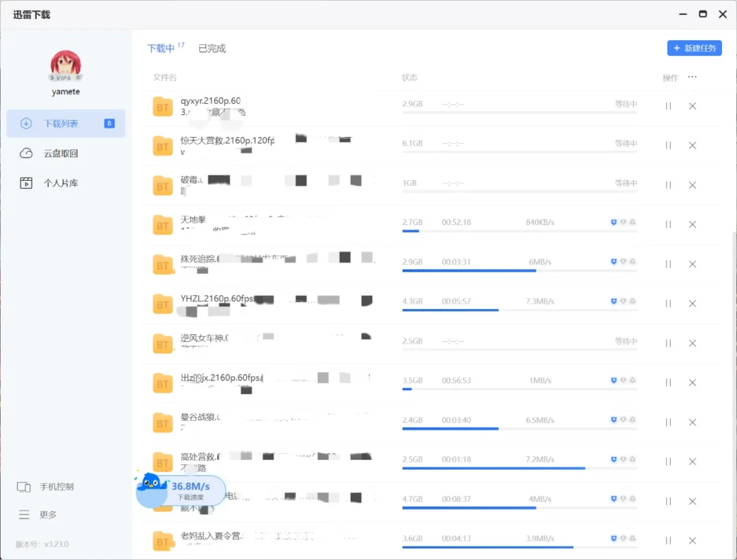
Task: Delete the qyxyr.2160p.60 task
Action: 693,106
